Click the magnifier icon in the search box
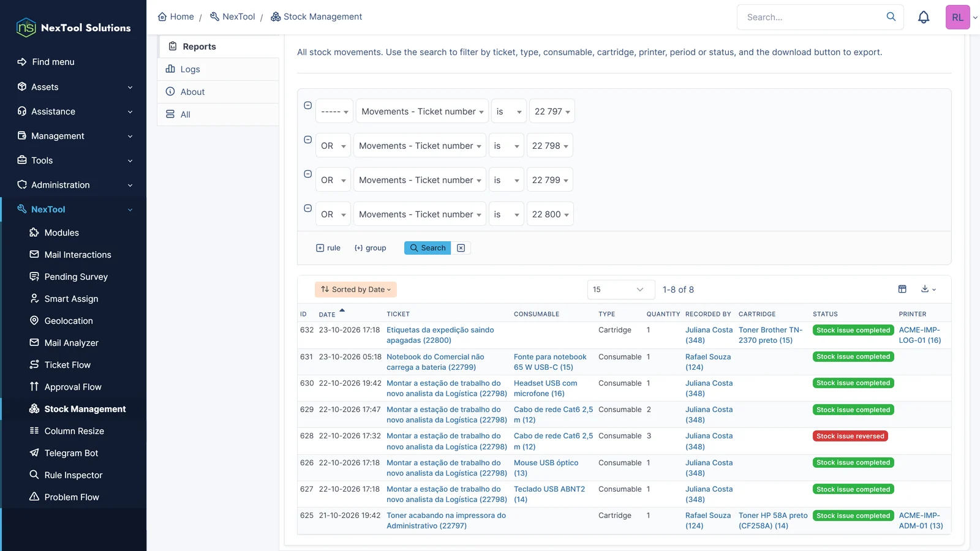Image resolution: width=980 pixels, height=551 pixels. (x=891, y=17)
